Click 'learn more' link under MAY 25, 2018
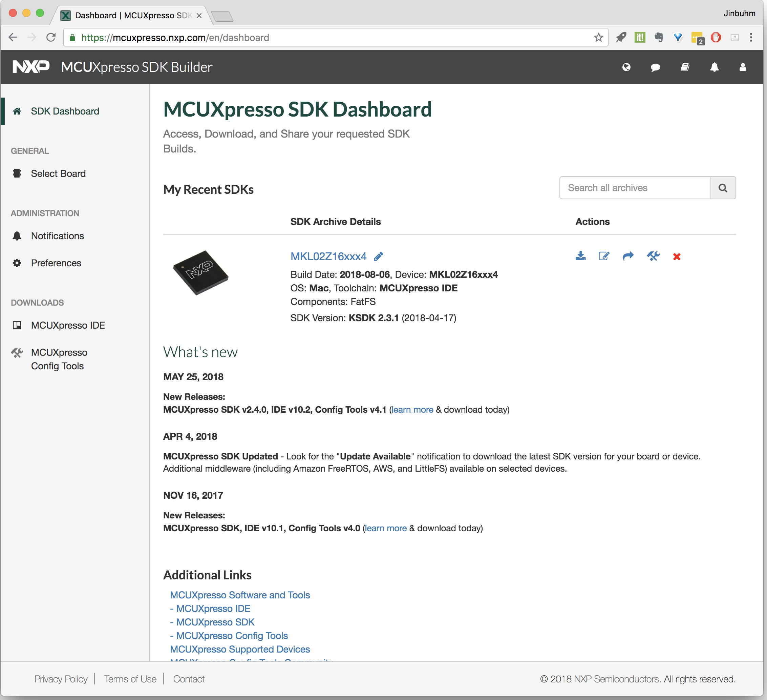The image size is (767, 700). click(412, 410)
